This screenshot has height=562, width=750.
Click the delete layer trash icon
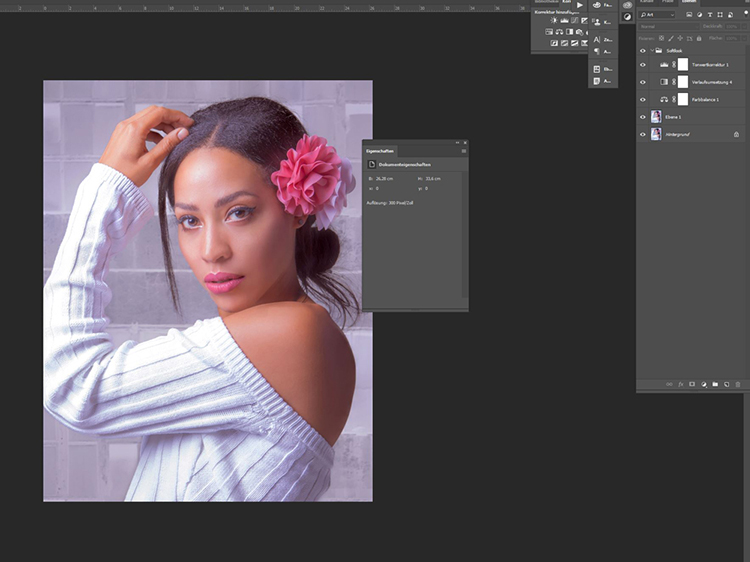(x=738, y=384)
